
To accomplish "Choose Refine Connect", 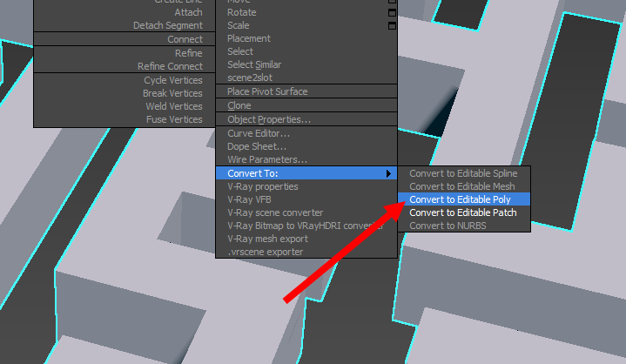I will tap(125, 66).
